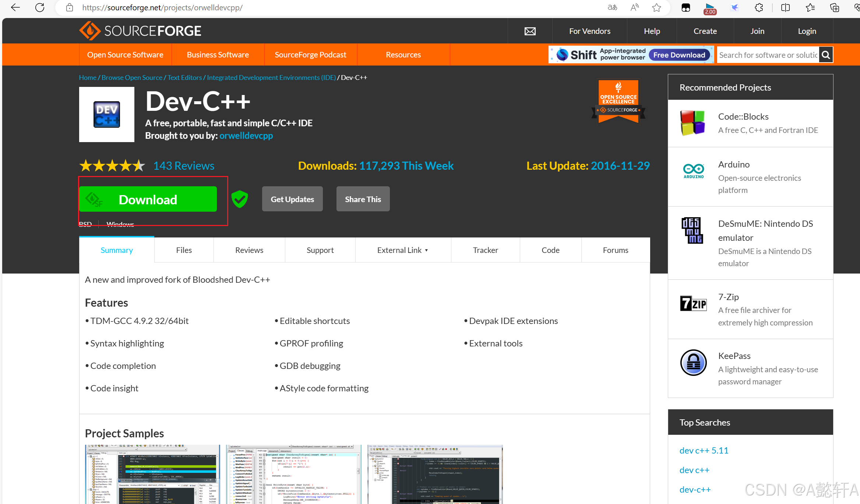This screenshot has width=860, height=504.
Task: Toggle the read aloud icon
Action: 634,7
